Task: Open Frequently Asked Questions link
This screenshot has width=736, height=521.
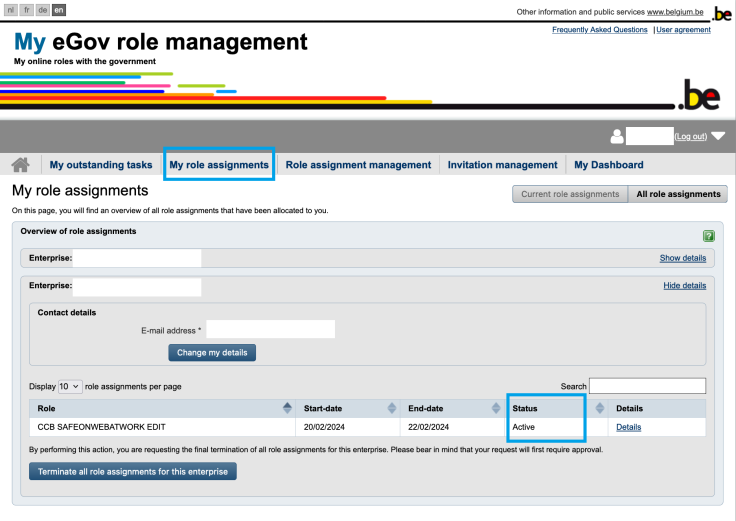Action: pyautogui.click(x=599, y=30)
